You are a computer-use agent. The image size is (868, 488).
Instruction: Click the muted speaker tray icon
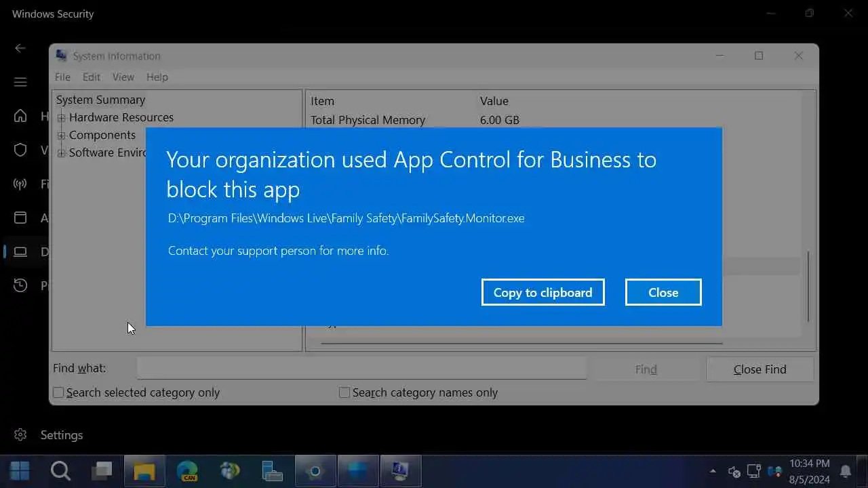point(734,470)
